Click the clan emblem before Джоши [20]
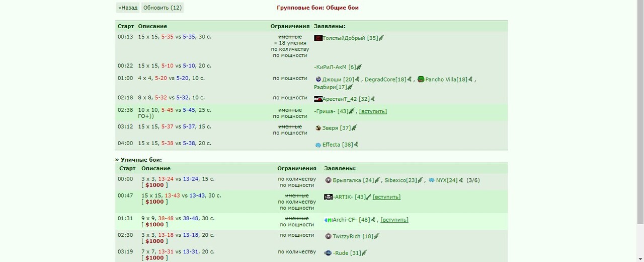Image resolution: width=644 pixels, height=262 pixels. coord(318,79)
